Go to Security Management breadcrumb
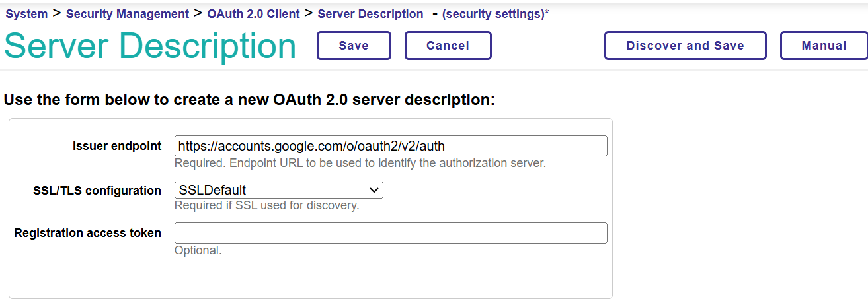Screen dimensions: 868x305 coord(128,14)
